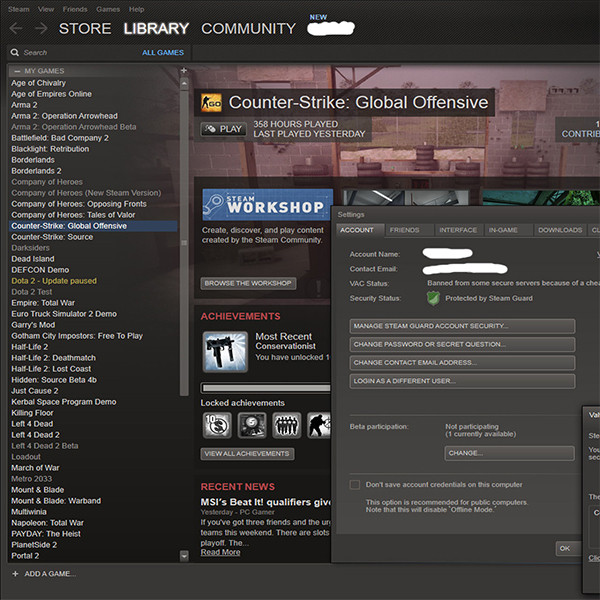Click BROWSE THE WORKSHOP button
The width and height of the screenshot is (600, 600).
point(248,284)
